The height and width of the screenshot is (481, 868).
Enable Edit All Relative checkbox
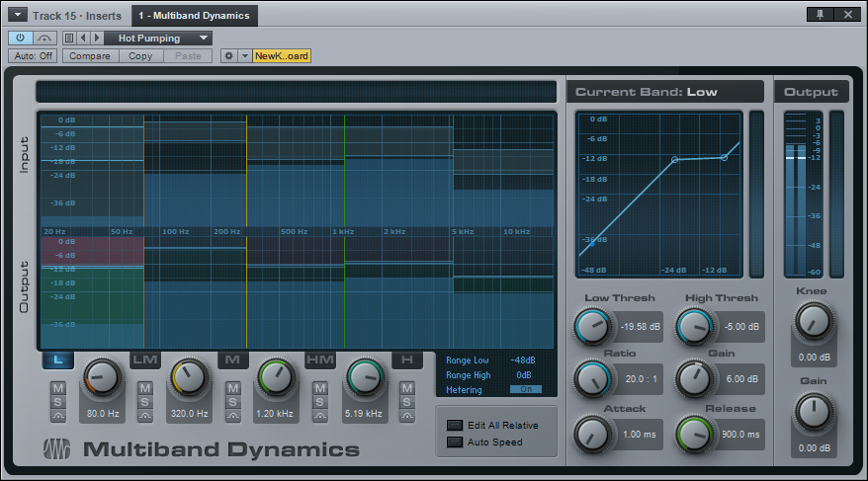pyautogui.click(x=455, y=425)
